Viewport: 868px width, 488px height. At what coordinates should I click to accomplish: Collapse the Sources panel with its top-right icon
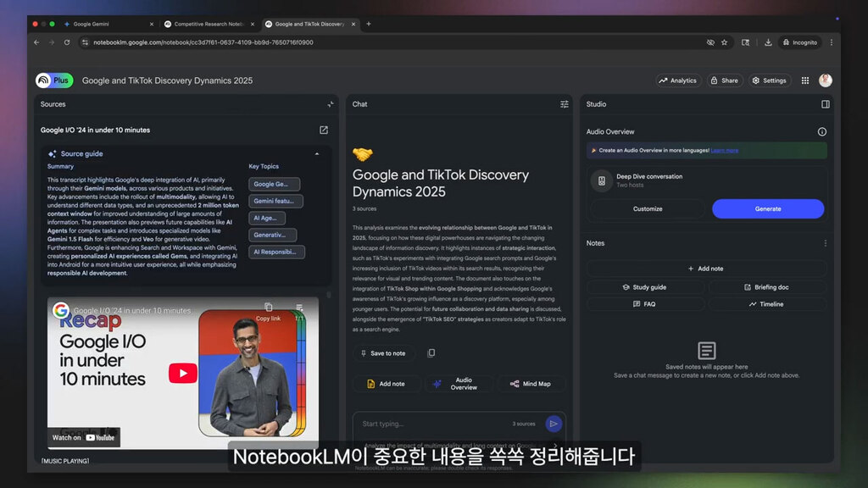(x=331, y=104)
